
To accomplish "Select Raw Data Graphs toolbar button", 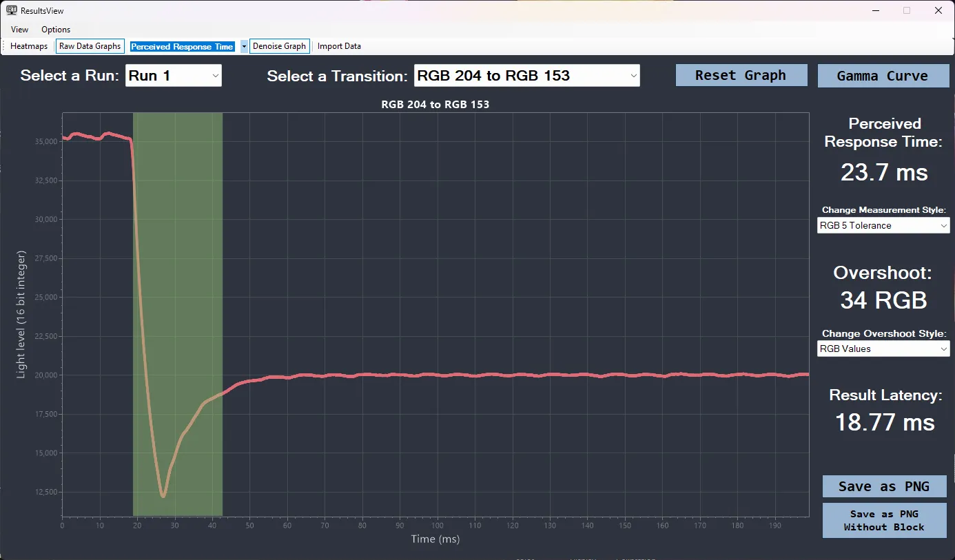I will pos(90,46).
